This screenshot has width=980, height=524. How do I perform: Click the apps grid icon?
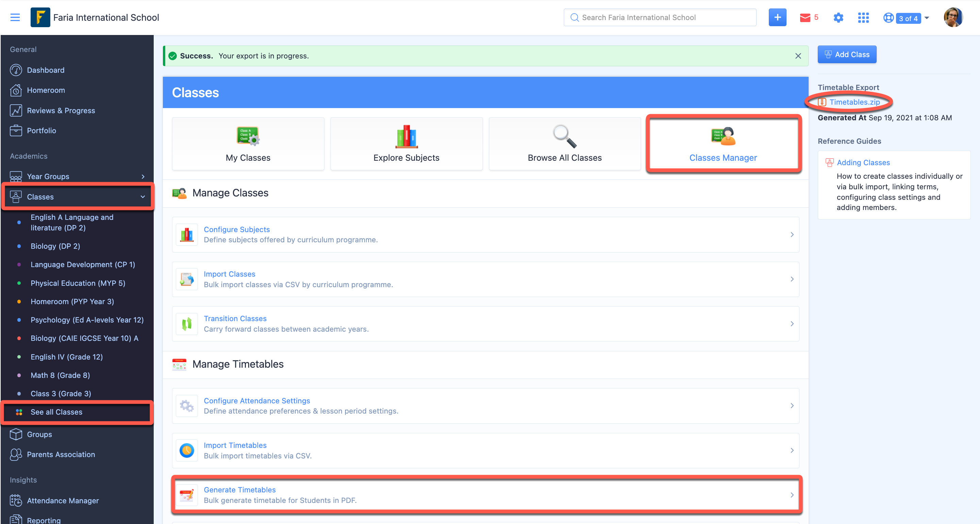click(864, 17)
